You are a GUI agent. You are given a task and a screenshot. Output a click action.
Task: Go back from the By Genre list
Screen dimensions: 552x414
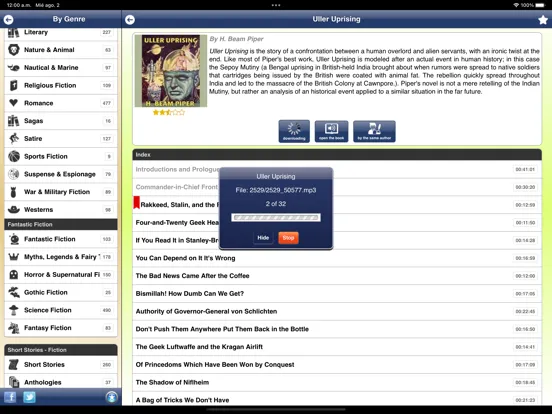pos(8,20)
